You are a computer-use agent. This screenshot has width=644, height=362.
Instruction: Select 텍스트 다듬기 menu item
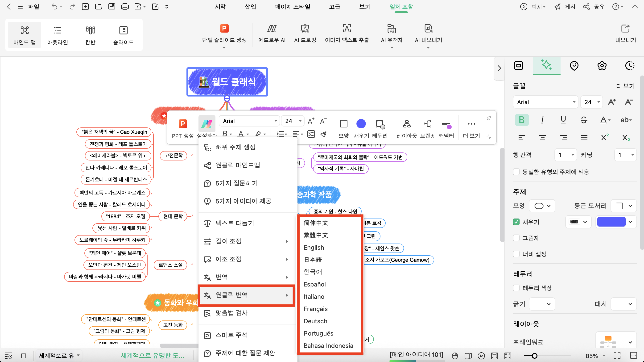(248, 223)
